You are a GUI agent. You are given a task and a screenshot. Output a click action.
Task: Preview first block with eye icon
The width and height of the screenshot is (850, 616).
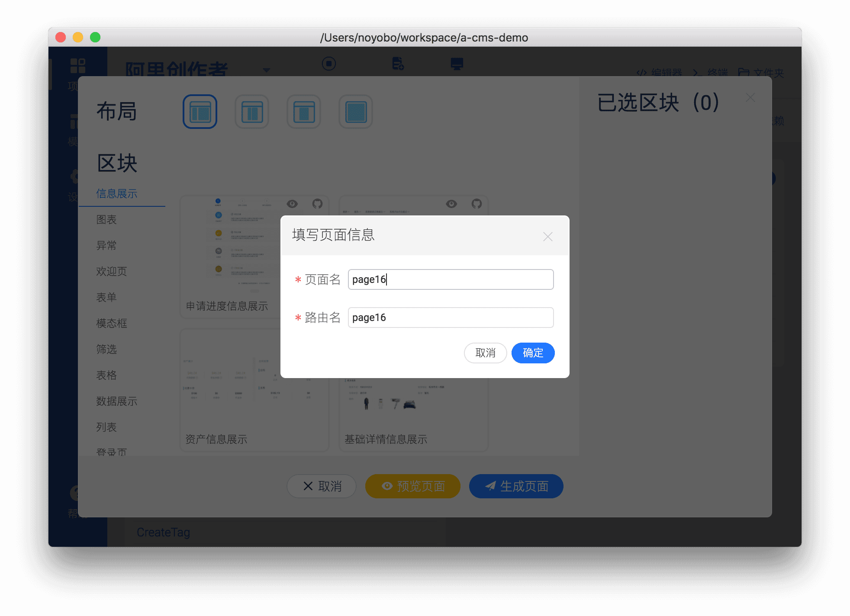[292, 204]
